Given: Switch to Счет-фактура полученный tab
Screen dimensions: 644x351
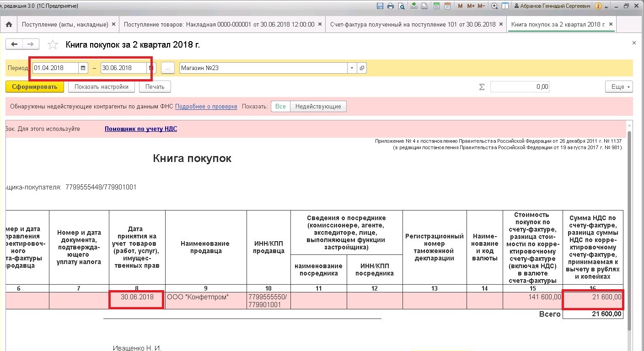Looking at the screenshot, I should click(413, 24).
